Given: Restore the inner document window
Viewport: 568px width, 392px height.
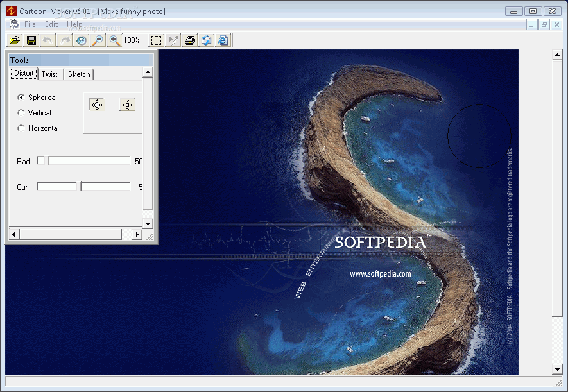Looking at the screenshot, I should [544, 24].
